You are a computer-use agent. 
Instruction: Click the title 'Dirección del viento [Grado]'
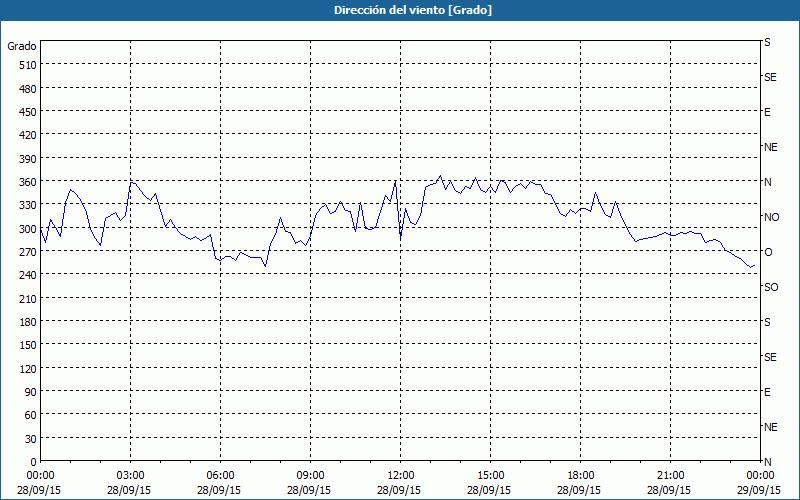pos(413,10)
